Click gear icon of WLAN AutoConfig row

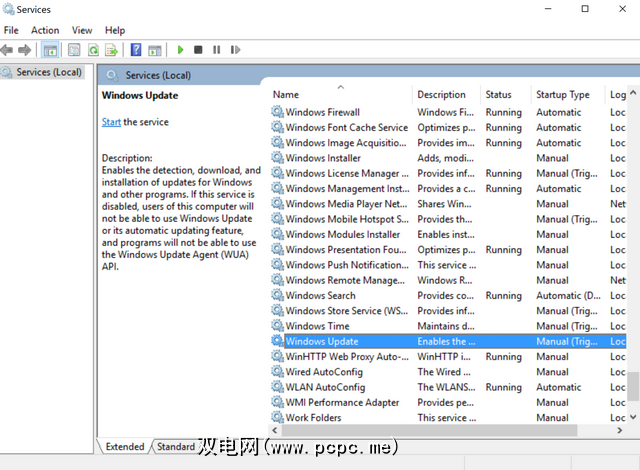click(278, 386)
